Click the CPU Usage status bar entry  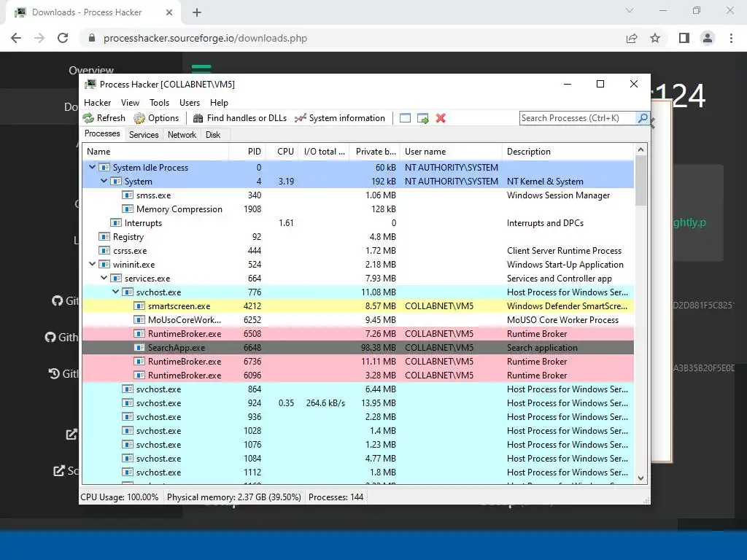(x=120, y=497)
